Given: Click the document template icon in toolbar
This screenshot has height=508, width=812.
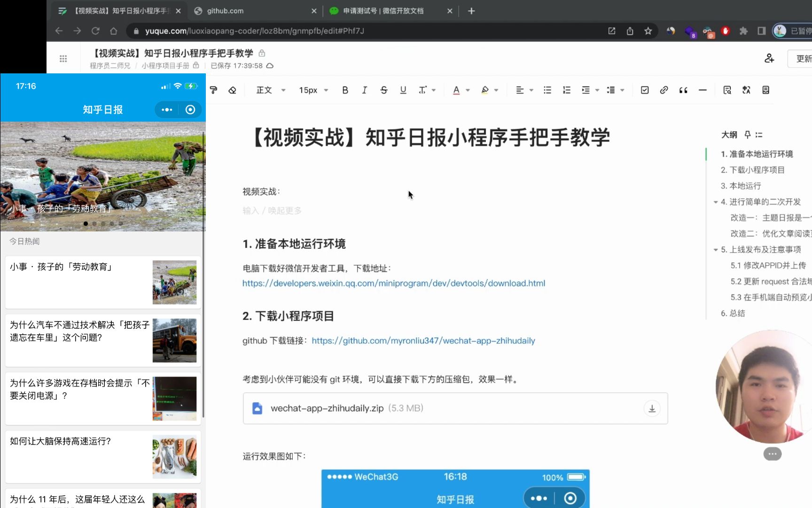Looking at the screenshot, I should pos(765,90).
